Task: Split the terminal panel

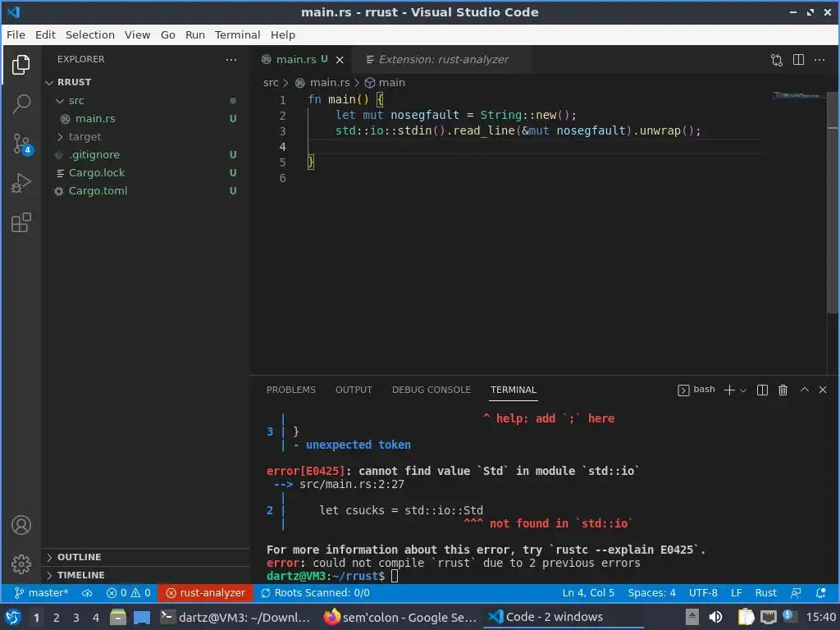Action: click(762, 390)
